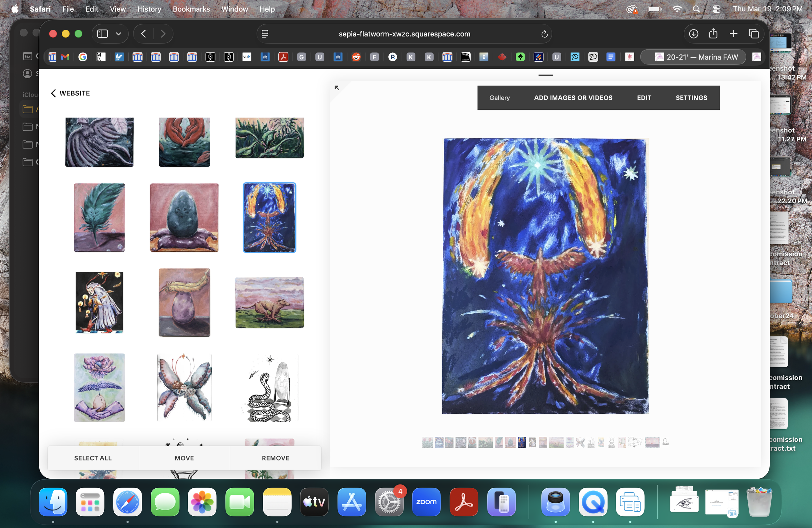Viewport: 812px width, 528px height.
Task: Click the reload icon in the address bar
Action: coord(544,34)
